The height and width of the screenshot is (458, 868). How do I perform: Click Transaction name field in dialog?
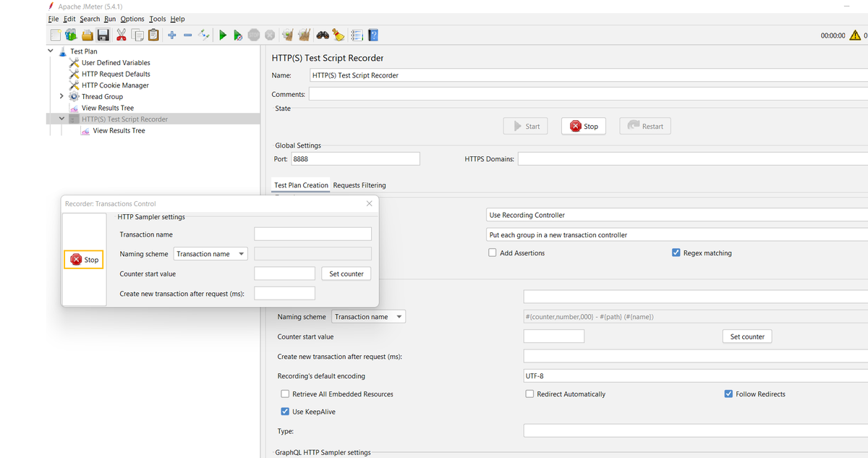[x=312, y=234]
